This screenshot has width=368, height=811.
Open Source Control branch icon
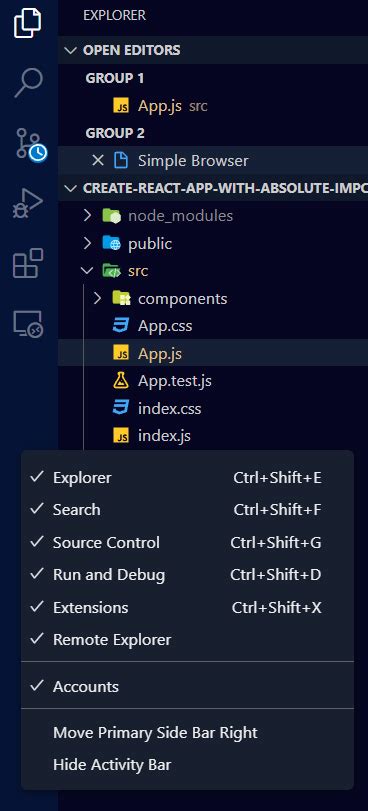pos(30,144)
